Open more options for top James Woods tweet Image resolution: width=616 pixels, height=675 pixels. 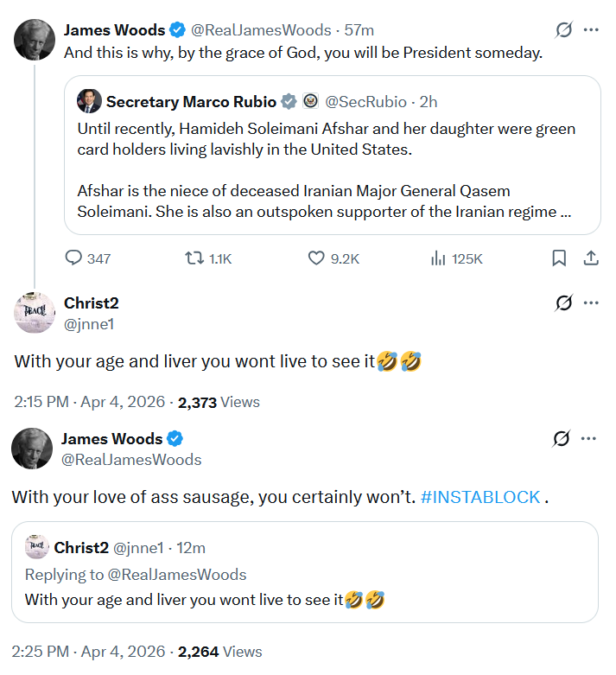pos(591,30)
